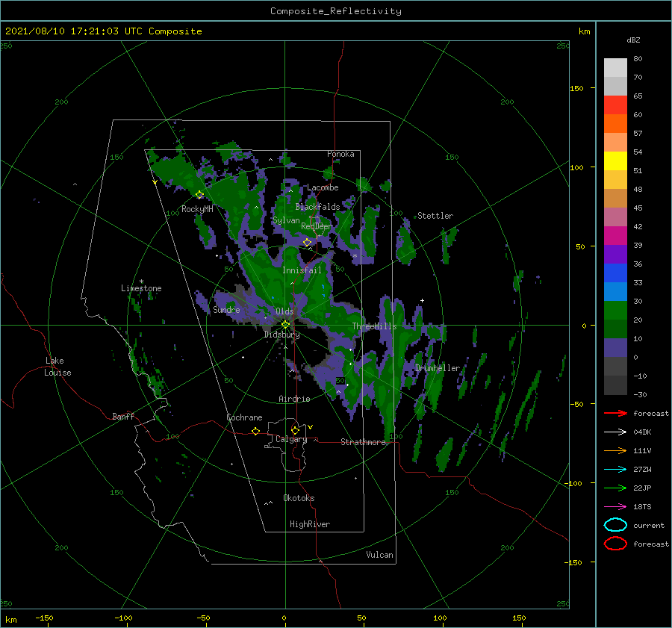Select the Sundre label on the map
Viewport: 672px width, 628px height.
[226, 309]
